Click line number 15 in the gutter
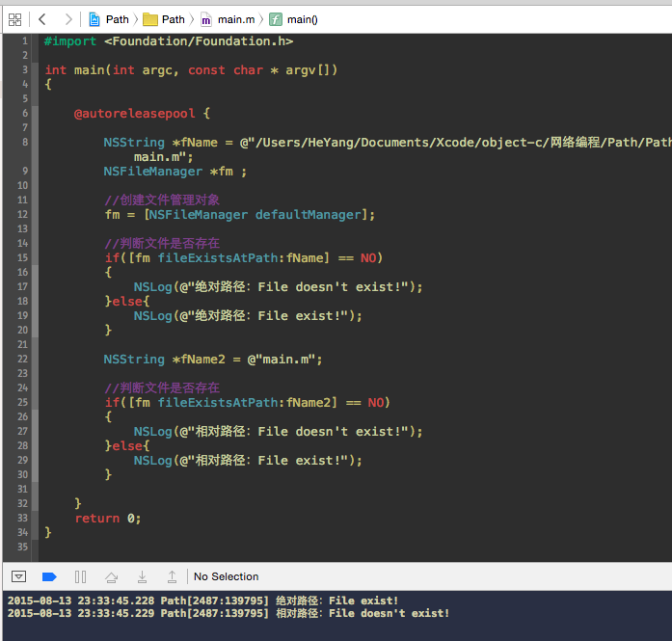This screenshot has width=672, height=641. coord(22,257)
